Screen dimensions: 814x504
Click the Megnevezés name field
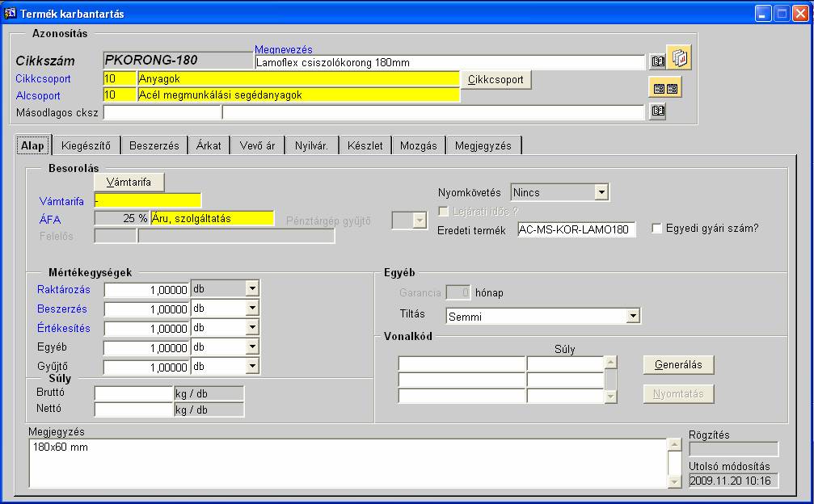click(450, 62)
